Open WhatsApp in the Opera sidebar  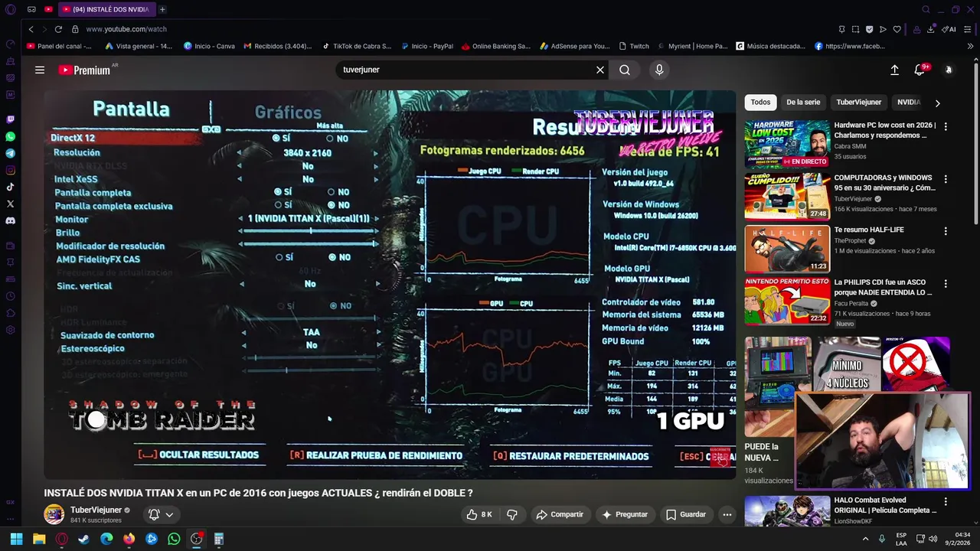[x=10, y=136]
